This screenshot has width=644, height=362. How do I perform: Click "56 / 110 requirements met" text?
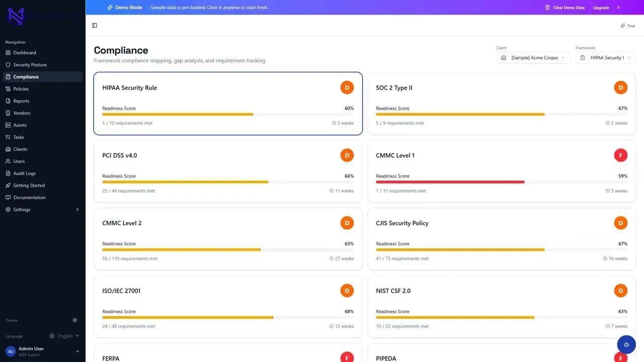pyautogui.click(x=130, y=258)
